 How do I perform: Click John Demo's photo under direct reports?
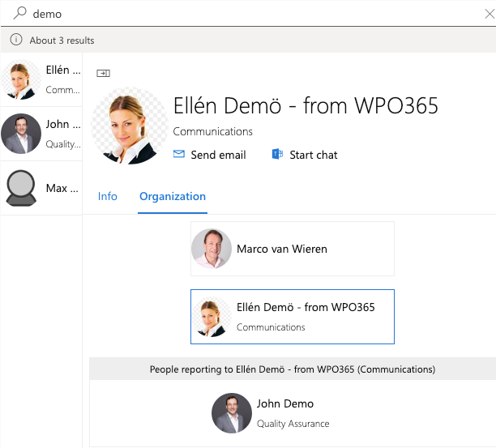[x=232, y=413]
